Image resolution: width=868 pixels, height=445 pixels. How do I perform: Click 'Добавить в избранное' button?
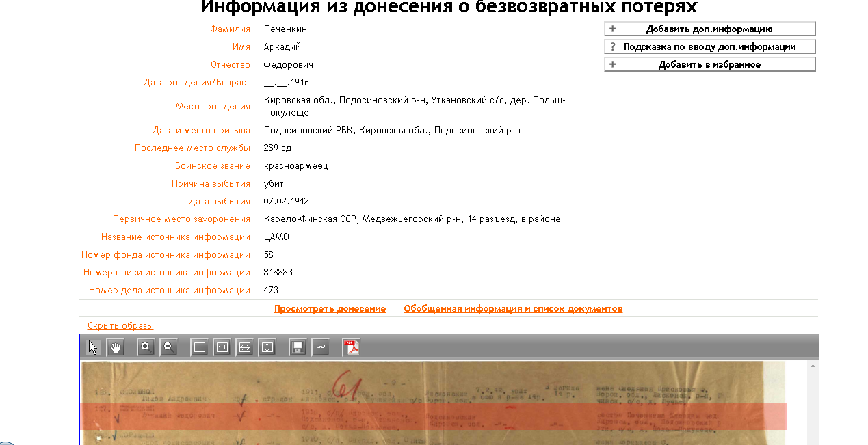tap(709, 65)
